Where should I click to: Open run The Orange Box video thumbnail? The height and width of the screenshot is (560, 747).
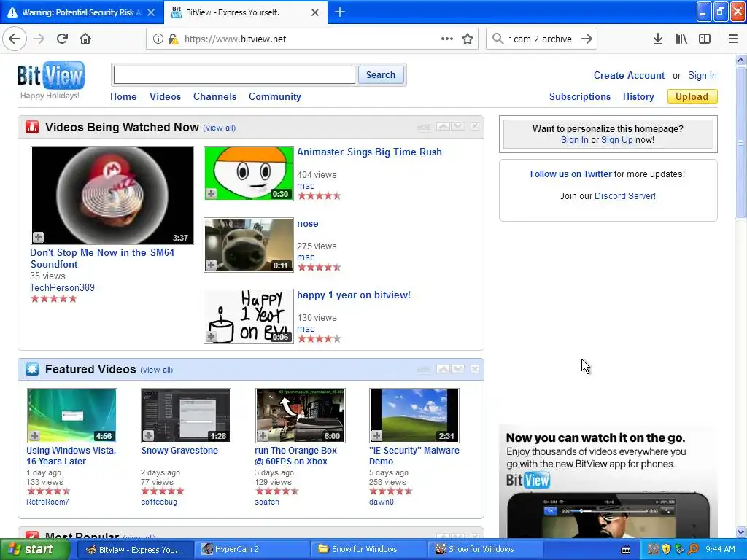pyautogui.click(x=300, y=415)
